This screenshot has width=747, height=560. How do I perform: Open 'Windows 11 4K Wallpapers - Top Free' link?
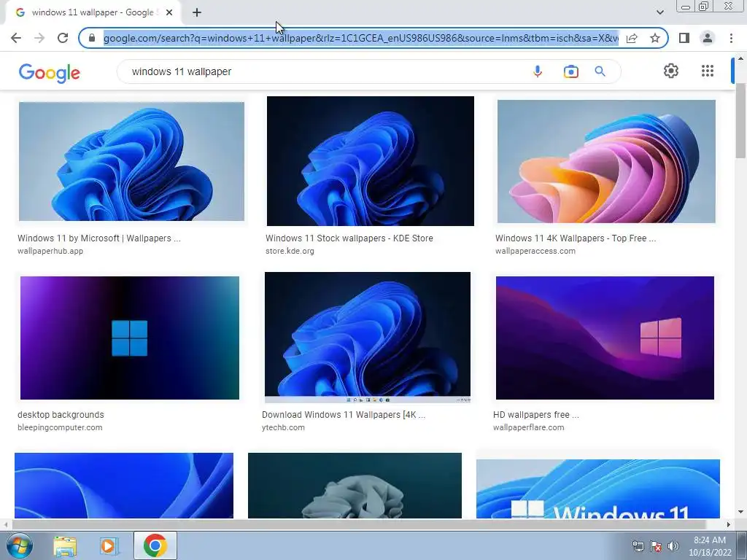point(576,238)
